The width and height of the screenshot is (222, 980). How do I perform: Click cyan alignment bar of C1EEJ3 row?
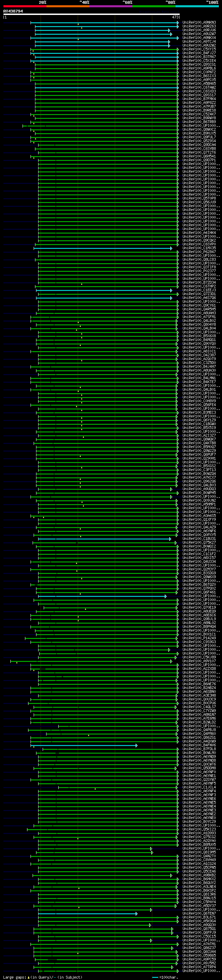pyautogui.click(x=104, y=290)
